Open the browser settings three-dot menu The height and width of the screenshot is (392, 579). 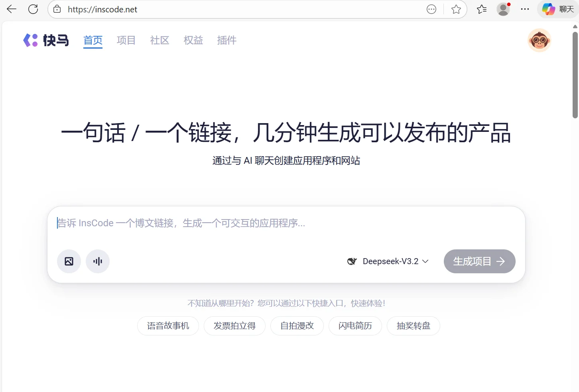525,9
